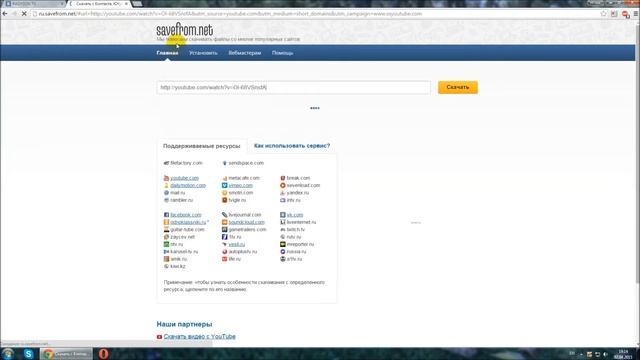Click the Facebook icon in the resources list
Screen dimensions: 640x360
pyautogui.click(x=166, y=215)
